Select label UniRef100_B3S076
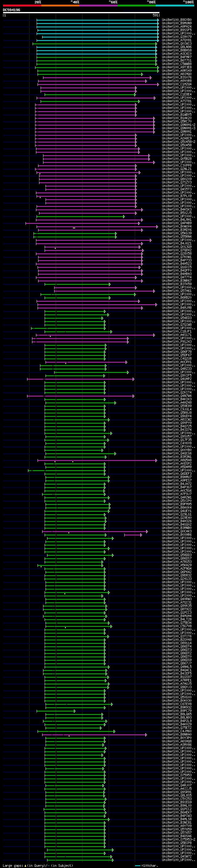Image resolution: width=197 pixels, height=868 pixels. [177, 78]
